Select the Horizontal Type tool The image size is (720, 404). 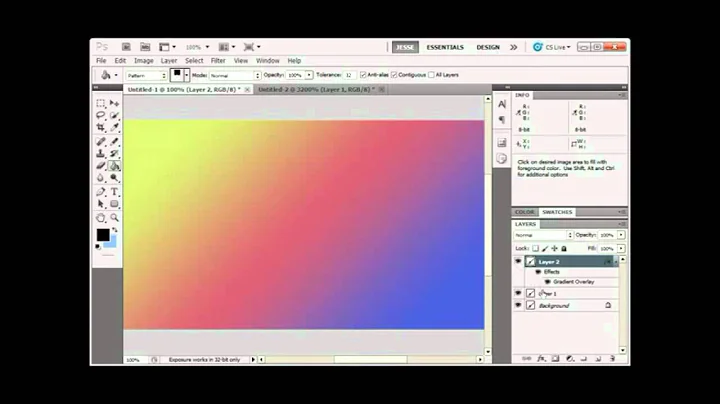pyautogui.click(x=114, y=191)
